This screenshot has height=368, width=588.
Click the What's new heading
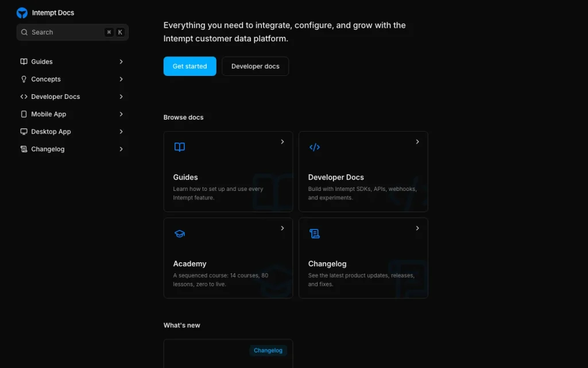click(x=182, y=325)
